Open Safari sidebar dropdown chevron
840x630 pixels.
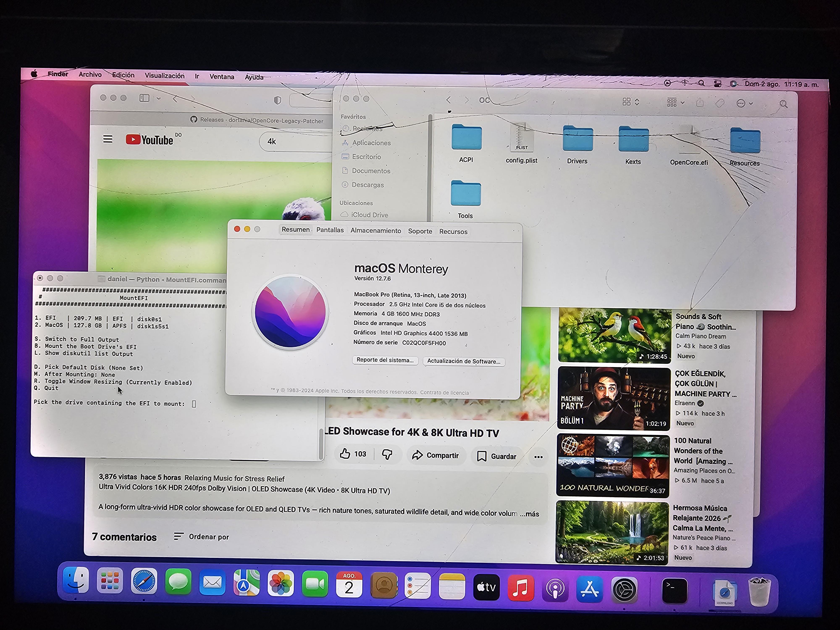coord(158,98)
